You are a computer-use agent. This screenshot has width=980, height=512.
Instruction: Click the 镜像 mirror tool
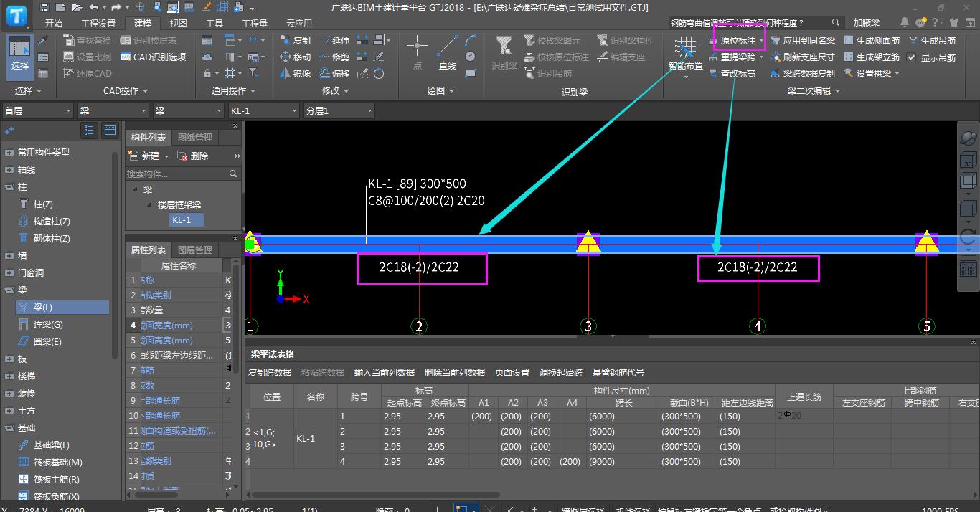(x=296, y=73)
